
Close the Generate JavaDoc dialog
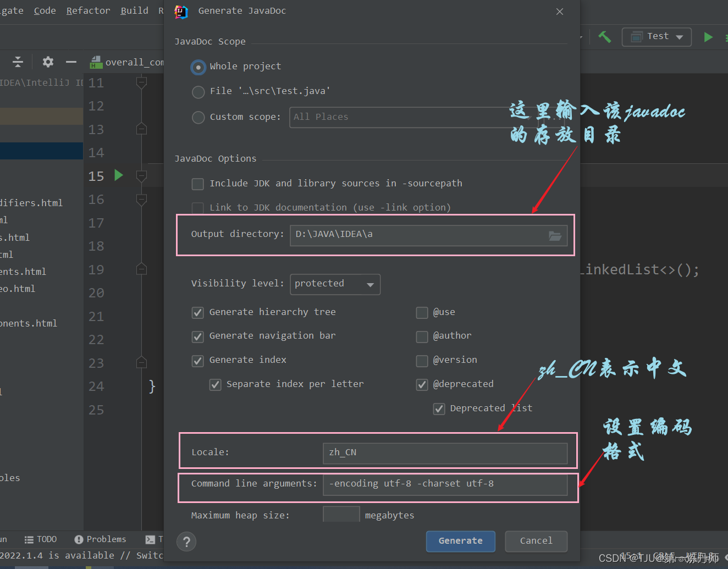560,12
